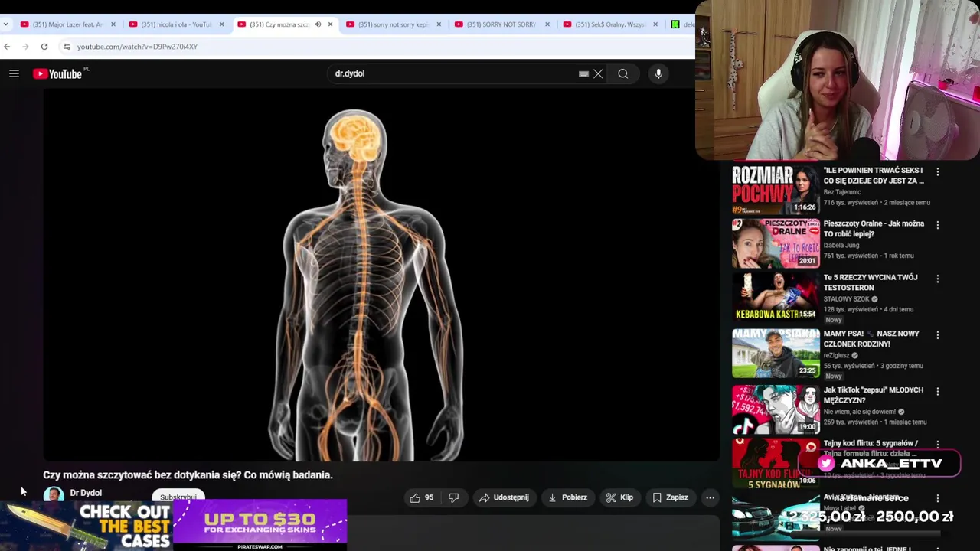The image size is (980, 551).
Task: Close the SORRY NOT SORRY tab
Action: click(x=547, y=24)
